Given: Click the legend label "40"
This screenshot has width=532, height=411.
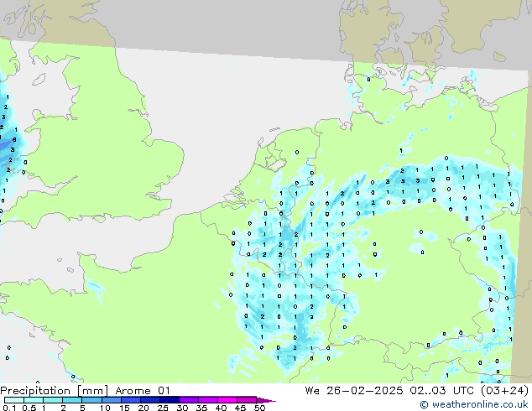Looking at the screenshot, I should (221, 408).
